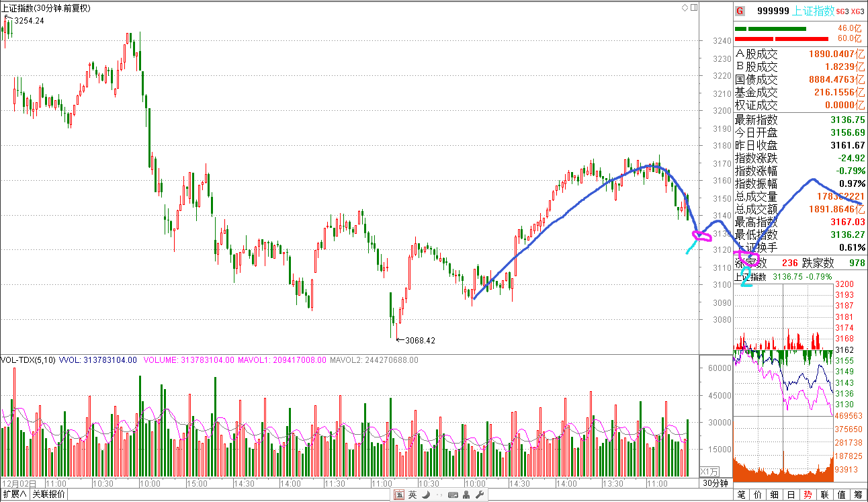Click the IME user profile icon

click(x=466, y=495)
